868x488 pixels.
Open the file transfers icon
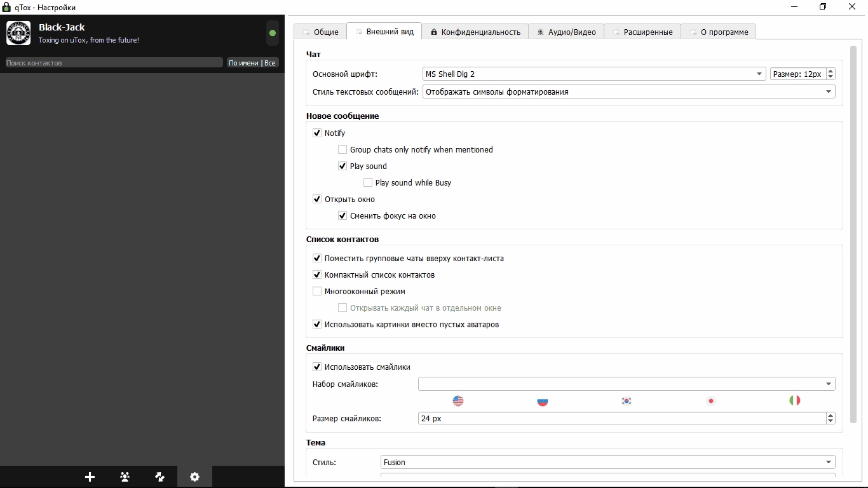tap(160, 477)
